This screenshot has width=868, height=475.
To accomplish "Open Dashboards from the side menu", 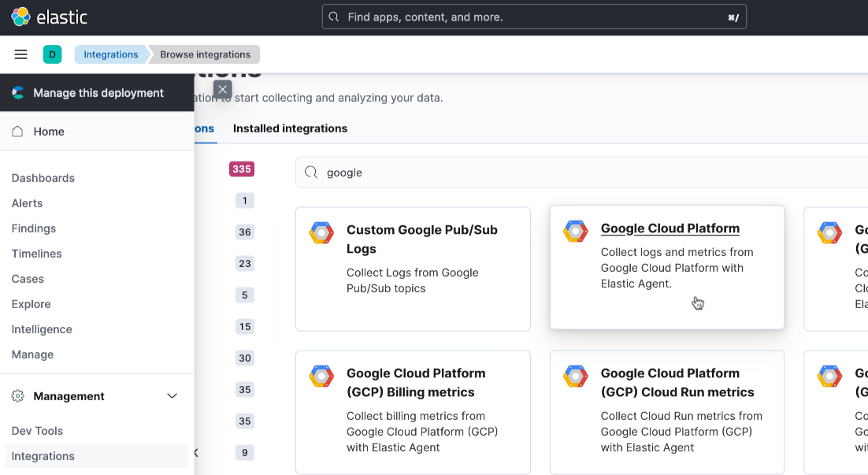I will (43, 178).
